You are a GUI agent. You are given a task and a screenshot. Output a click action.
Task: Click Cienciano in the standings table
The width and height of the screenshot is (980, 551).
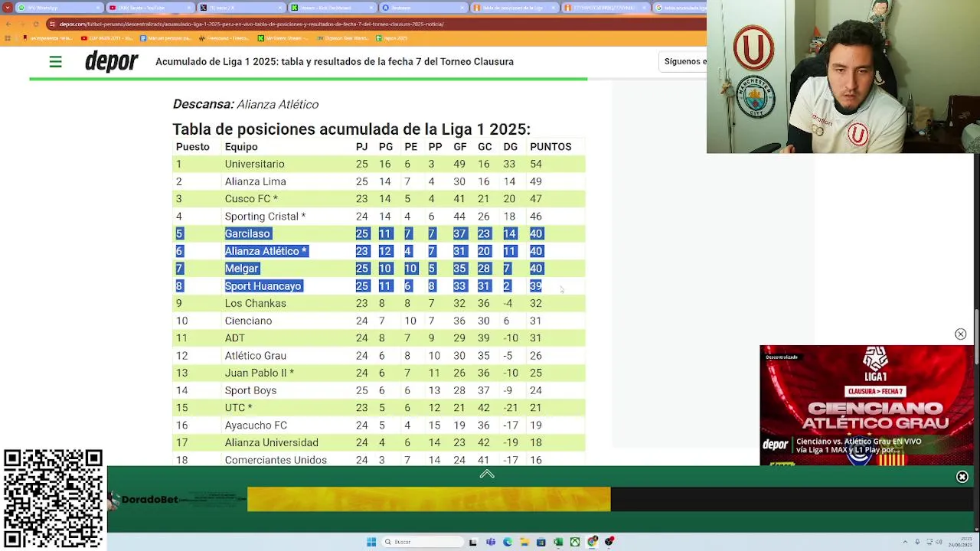coord(248,321)
